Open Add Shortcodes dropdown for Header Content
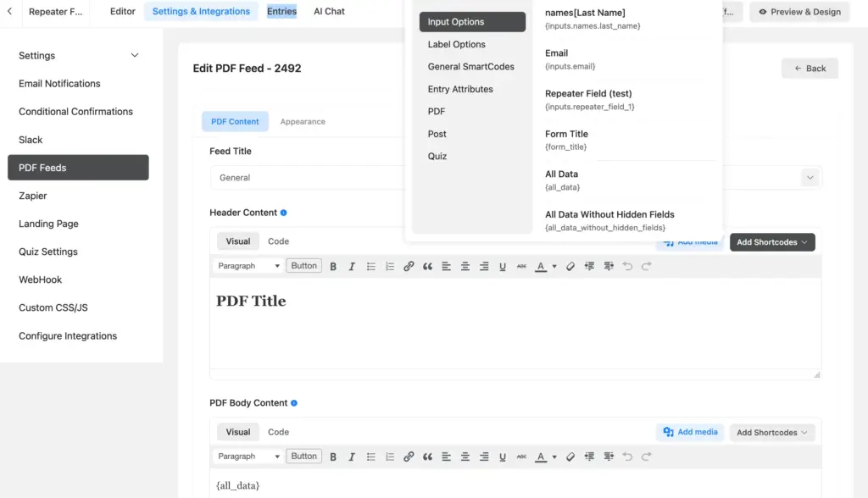The image size is (868, 498). click(772, 242)
